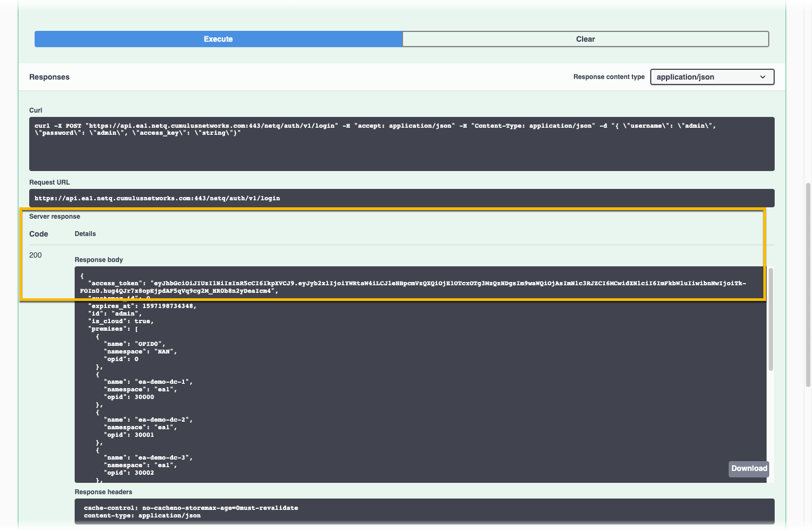
Task: Click the Details column header
Action: coord(85,234)
